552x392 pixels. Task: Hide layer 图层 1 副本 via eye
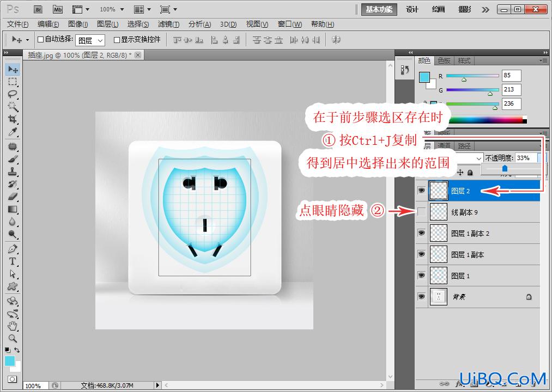421,254
